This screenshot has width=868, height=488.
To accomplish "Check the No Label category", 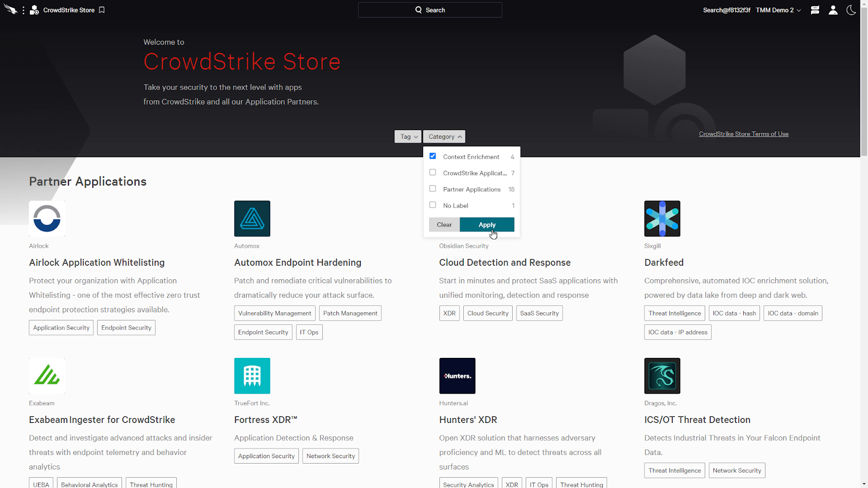I will click(432, 205).
